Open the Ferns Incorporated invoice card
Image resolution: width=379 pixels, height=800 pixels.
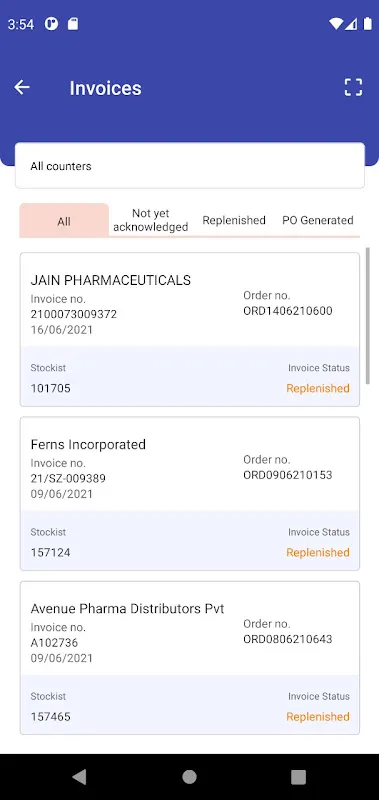pyautogui.click(x=190, y=494)
